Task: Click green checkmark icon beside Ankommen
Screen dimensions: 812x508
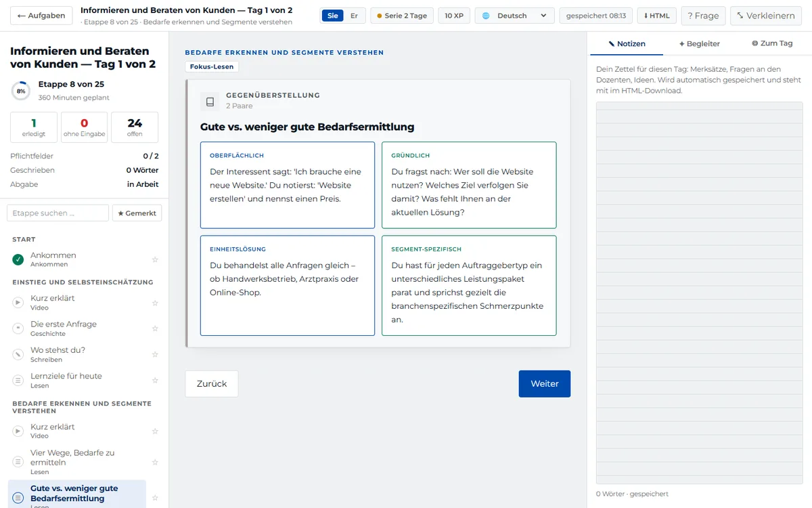Action: (18, 259)
